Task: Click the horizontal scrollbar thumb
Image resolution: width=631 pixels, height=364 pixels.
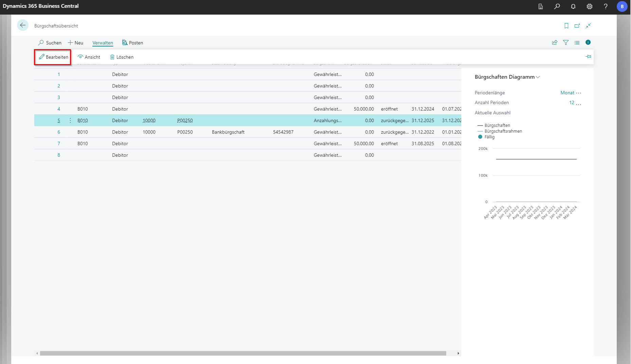Action: point(243,353)
